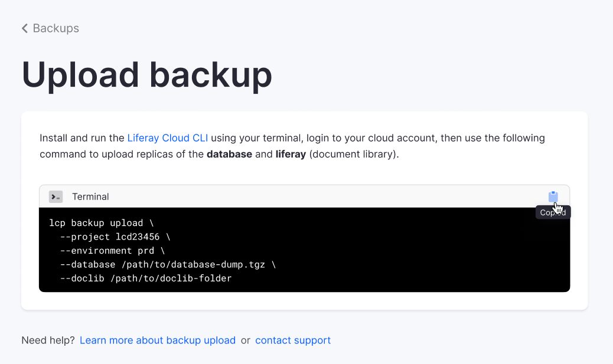
Task: Click the "Need help?" text
Action: [x=48, y=340]
